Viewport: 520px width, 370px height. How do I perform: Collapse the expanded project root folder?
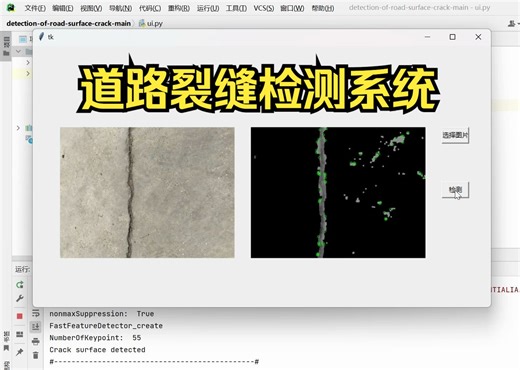(19, 51)
